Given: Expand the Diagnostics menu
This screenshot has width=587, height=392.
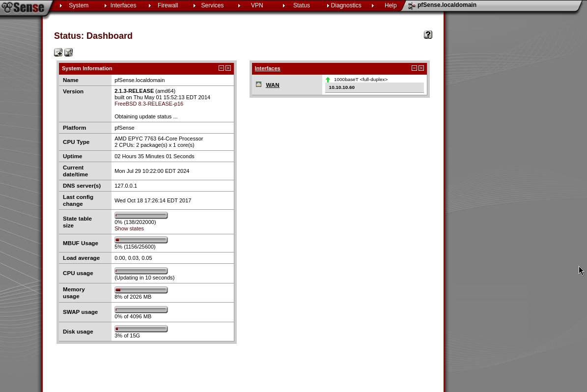Looking at the screenshot, I should [346, 5].
